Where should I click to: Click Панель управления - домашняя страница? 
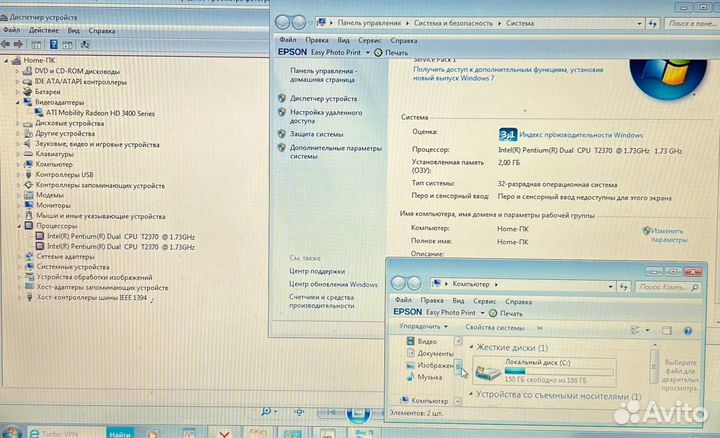pyautogui.click(x=323, y=75)
